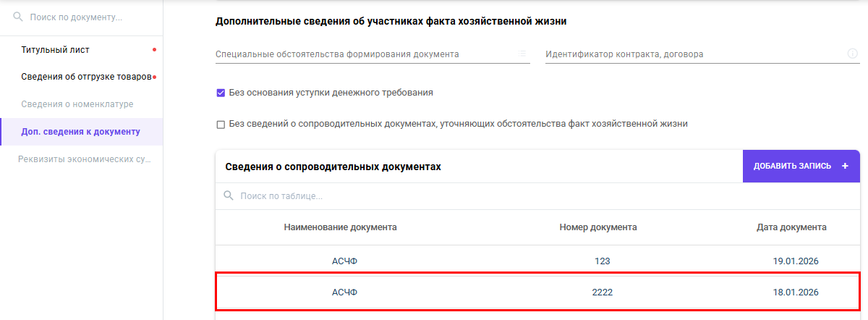
Task: Sort by Дата документа column header
Action: tap(791, 227)
